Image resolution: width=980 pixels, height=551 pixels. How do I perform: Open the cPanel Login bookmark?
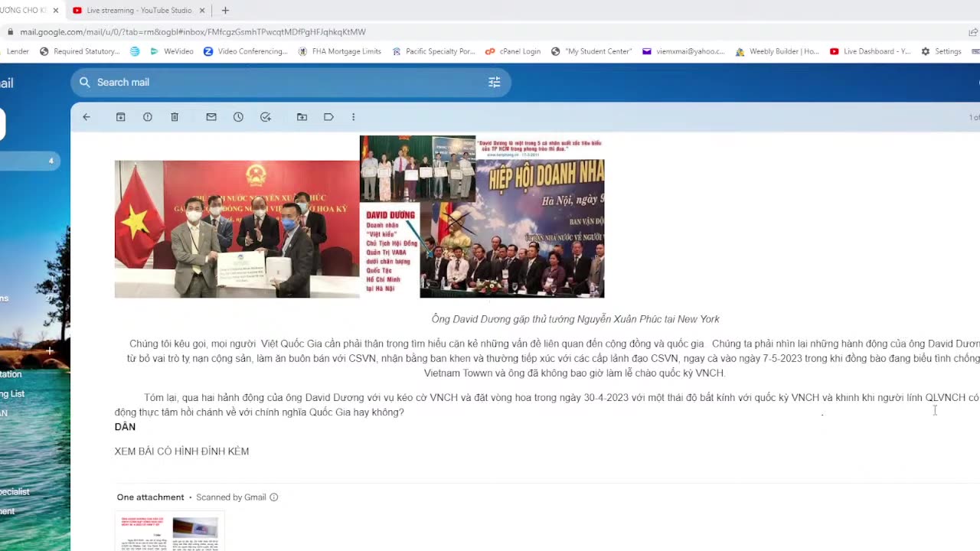[x=513, y=51]
